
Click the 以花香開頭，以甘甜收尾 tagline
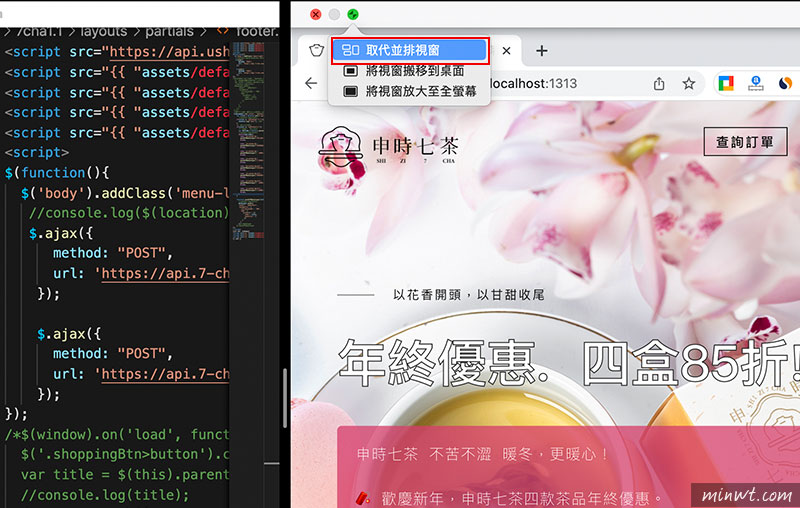[468, 295]
